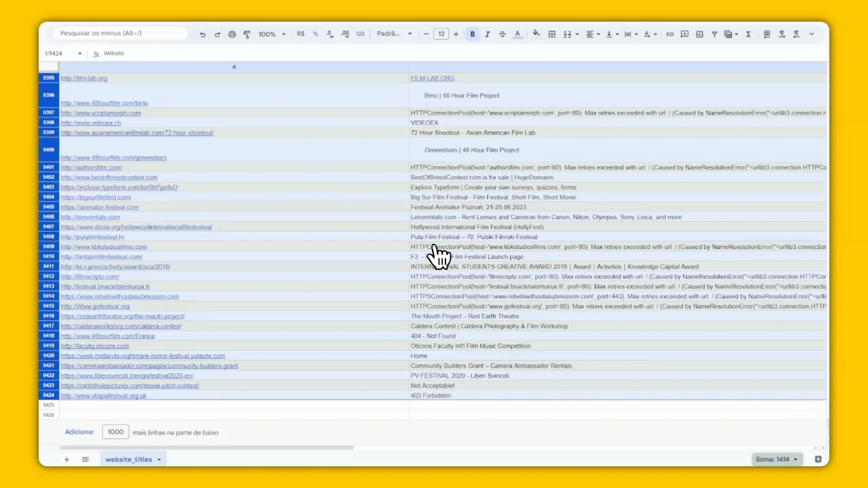The width and height of the screenshot is (868, 488).
Task: Increase decimal places
Action: pyautogui.click(x=345, y=34)
